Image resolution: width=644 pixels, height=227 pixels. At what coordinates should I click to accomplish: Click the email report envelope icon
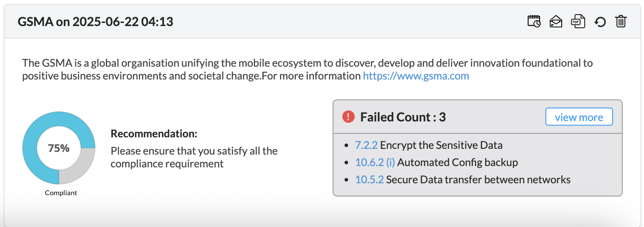click(x=556, y=21)
